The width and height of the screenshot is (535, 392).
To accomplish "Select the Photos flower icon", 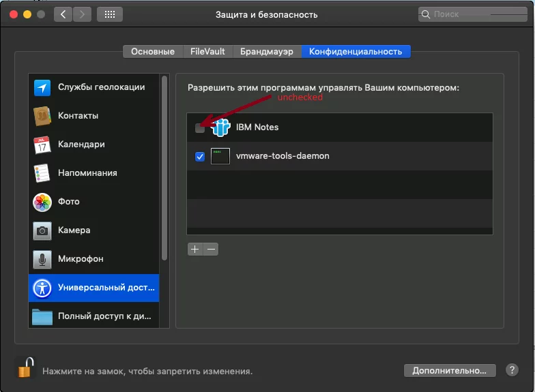I will pyautogui.click(x=42, y=202).
